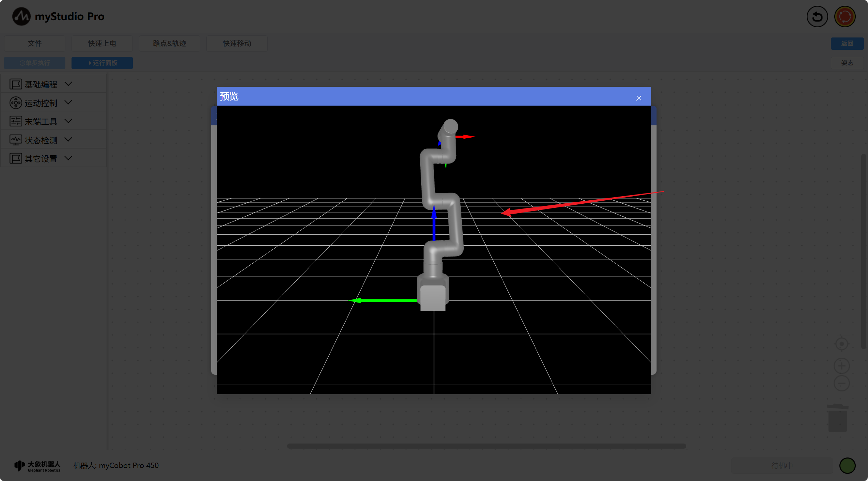Click the green status indicator circle

(847, 466)
